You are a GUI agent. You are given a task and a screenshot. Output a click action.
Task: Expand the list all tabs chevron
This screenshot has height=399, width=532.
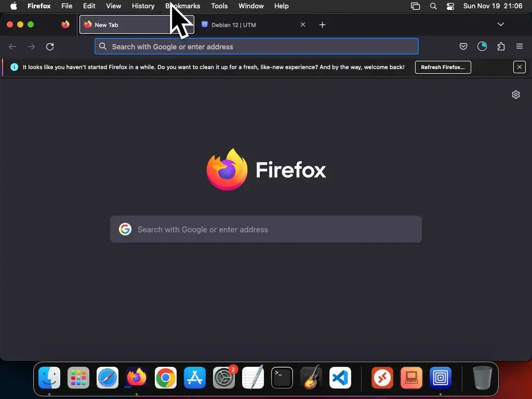pos(500,24)
